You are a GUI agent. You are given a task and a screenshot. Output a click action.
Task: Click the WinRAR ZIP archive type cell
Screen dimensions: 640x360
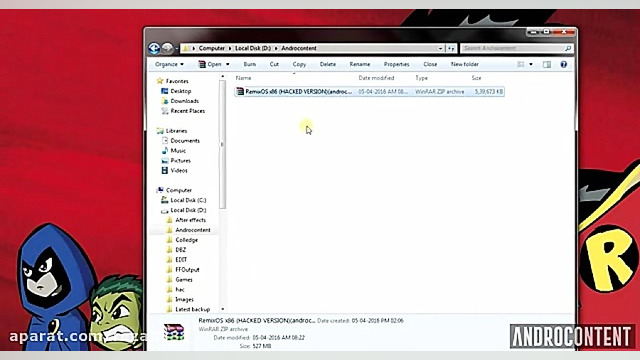click(x=440, y=91)
